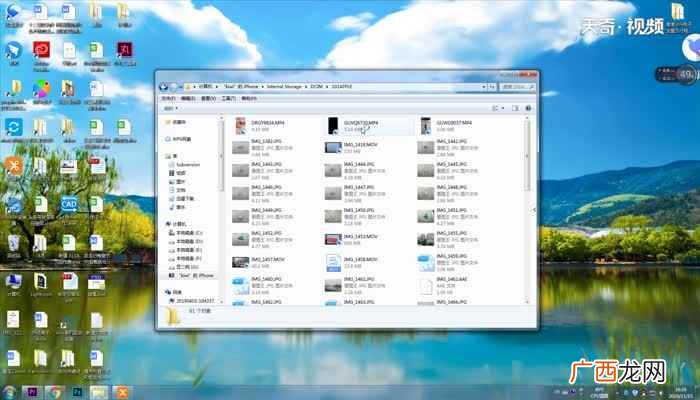
Task: Click Internal Storage in the address breadcrumb
Action: pos(284,87)
